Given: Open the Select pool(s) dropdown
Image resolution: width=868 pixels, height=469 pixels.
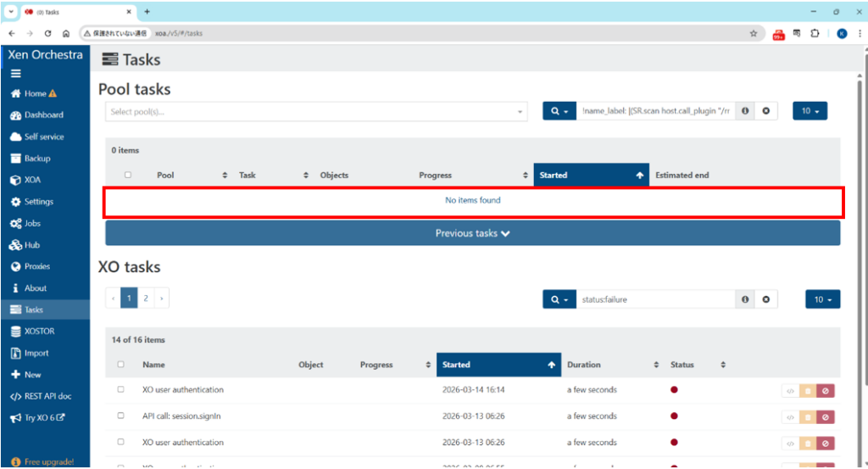Looking at the screenshot, I should [x=317, y=112].
